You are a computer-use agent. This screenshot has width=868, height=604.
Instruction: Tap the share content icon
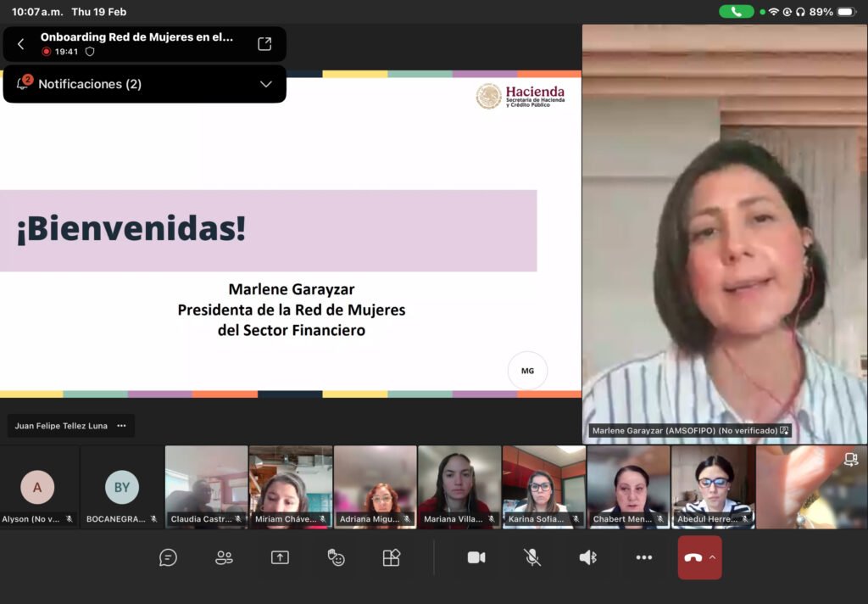[x=280, y=557]
